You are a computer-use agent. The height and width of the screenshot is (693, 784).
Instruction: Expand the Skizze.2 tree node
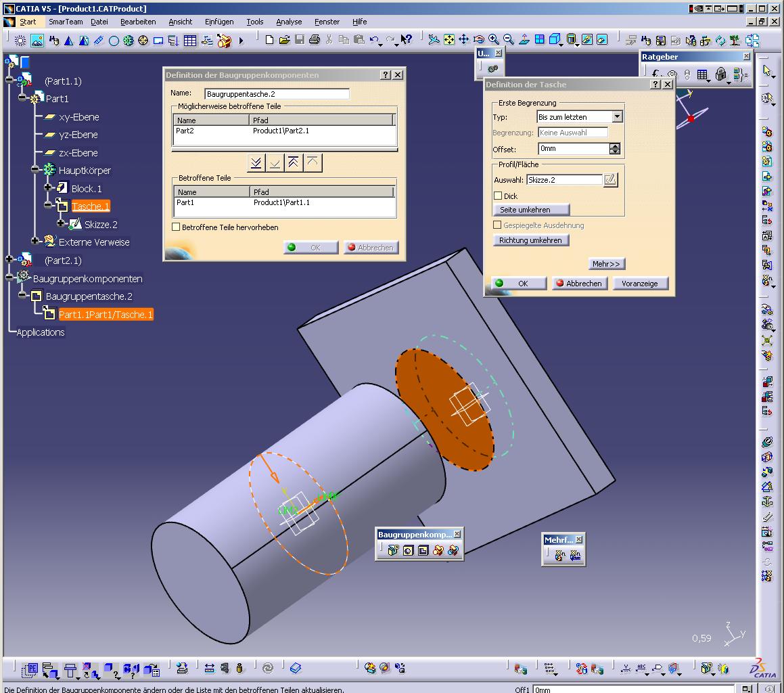tap(60, 223)
